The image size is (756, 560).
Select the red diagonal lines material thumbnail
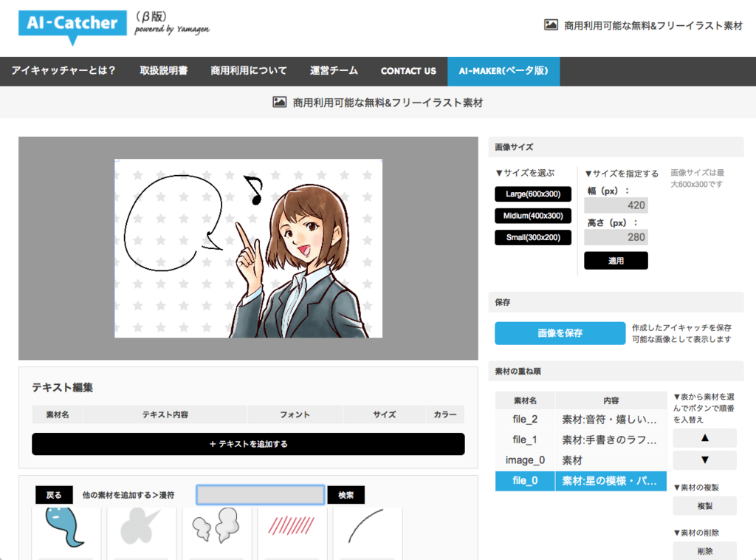click(292, 527)
